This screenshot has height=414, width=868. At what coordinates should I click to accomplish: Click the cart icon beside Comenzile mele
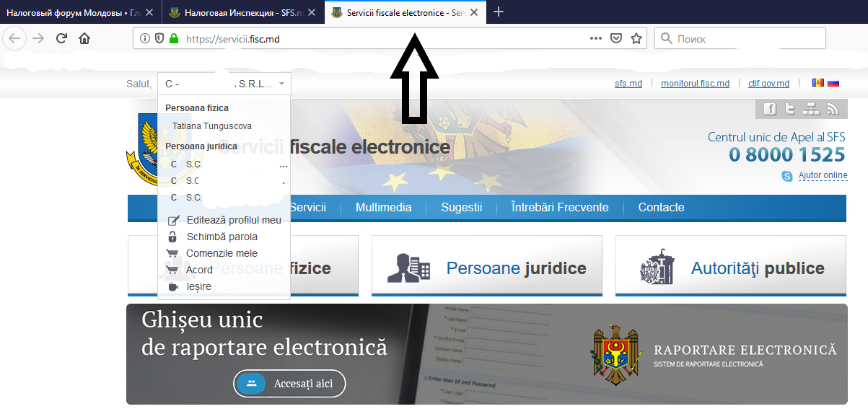pyautogui.click(x=172, y=253)
